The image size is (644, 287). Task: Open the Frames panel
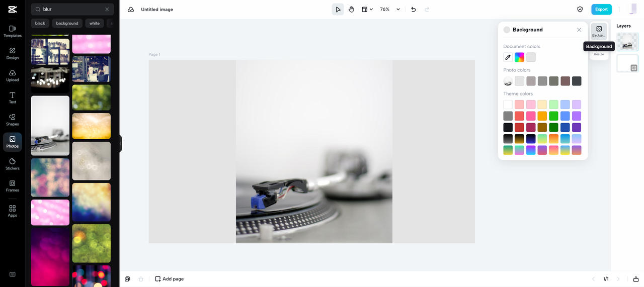click(x=13, y=186)
